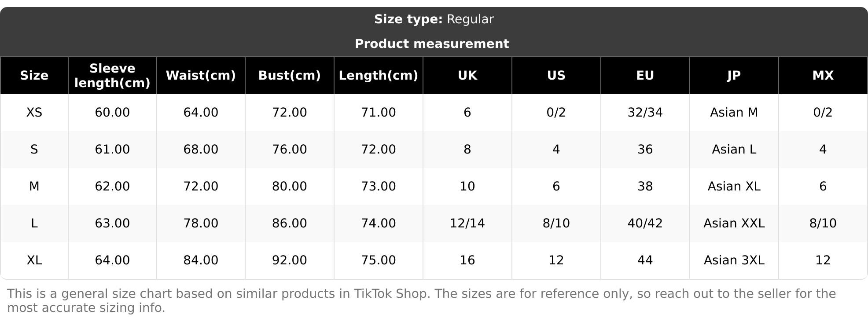868x322 pixels.
Task: Click the JP column header
Action: (734, 75)
